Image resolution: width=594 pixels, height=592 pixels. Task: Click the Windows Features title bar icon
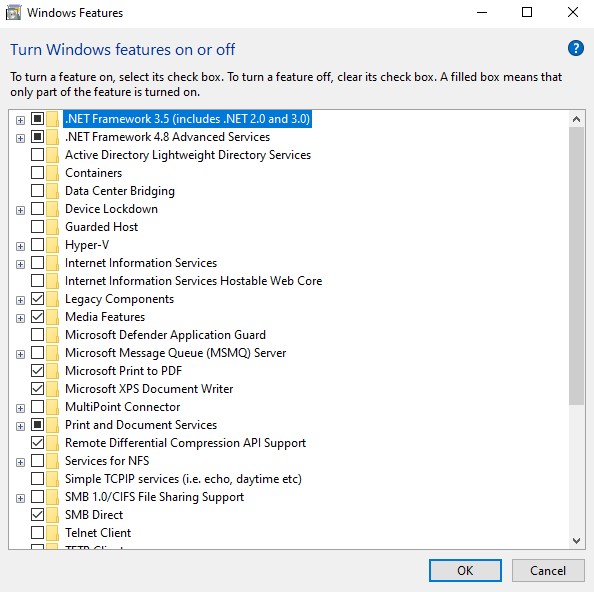click(x=13, y=13)
